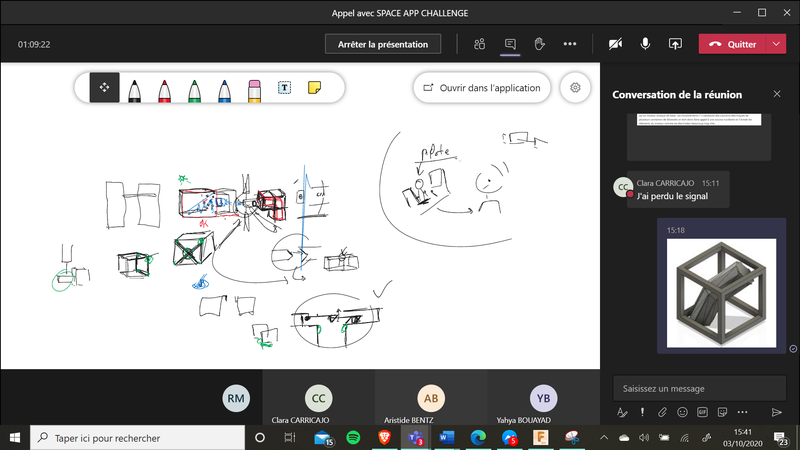800x450 pixels.
Task: Raise your hand in meeting
Action: [539, 44]
